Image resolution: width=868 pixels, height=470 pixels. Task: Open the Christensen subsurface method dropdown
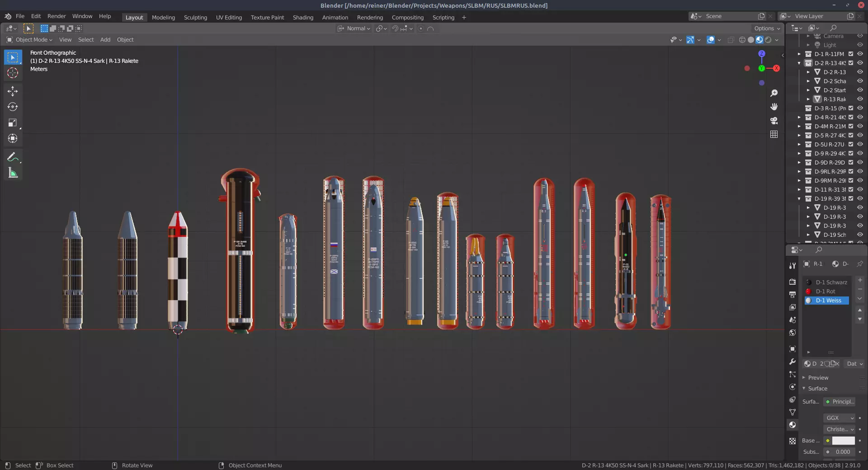840,429
